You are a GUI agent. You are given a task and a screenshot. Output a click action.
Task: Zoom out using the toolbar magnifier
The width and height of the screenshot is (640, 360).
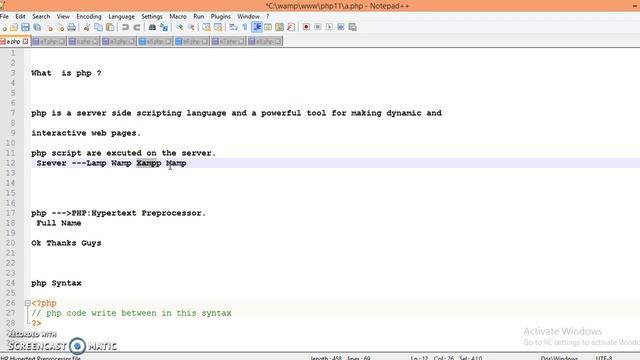click(191, 27)
